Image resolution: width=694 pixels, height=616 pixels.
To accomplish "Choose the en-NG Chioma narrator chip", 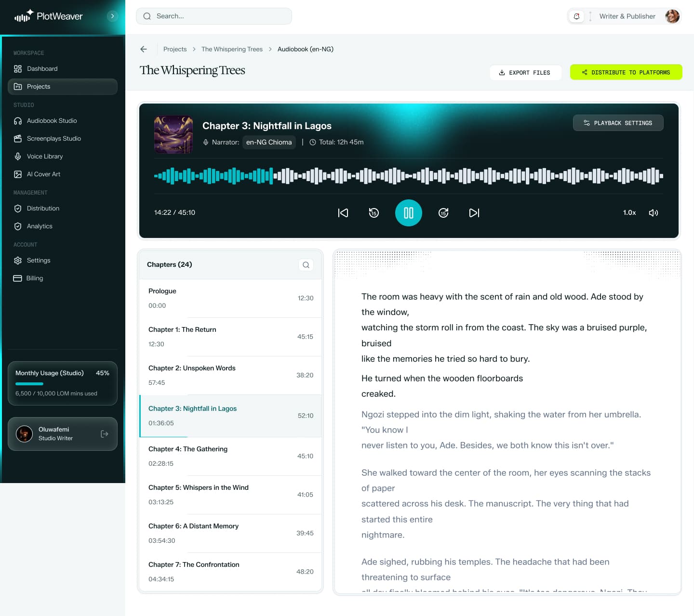I will 269,142.
